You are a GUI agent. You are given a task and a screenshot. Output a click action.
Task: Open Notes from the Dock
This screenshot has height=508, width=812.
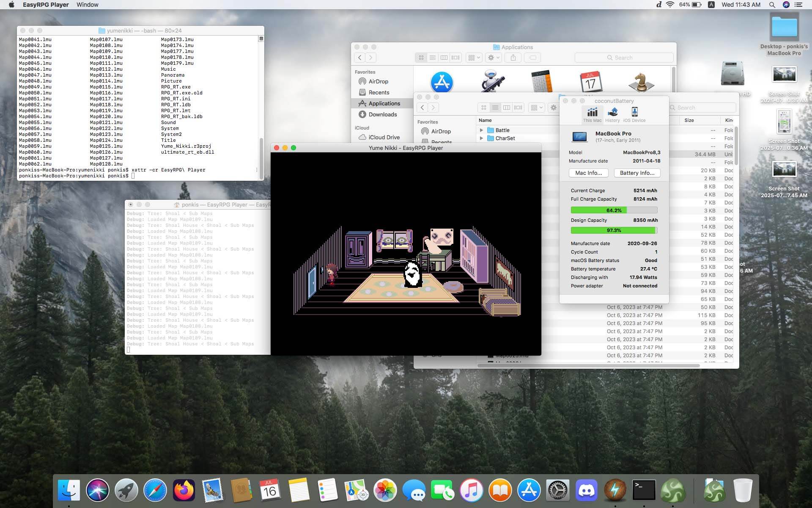[299, 490]
